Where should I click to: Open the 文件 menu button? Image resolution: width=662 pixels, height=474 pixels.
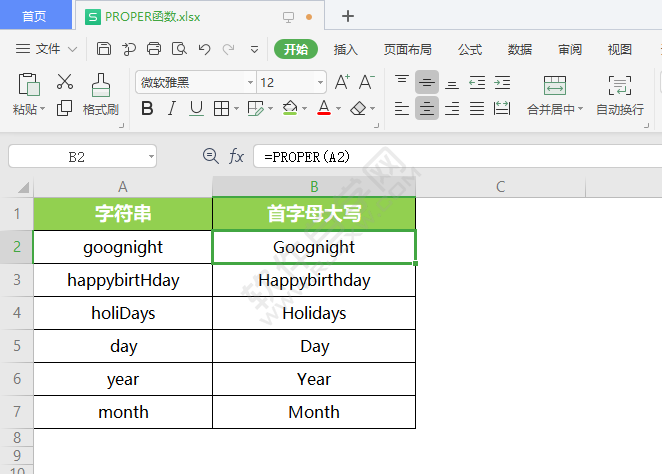point(46,49)
